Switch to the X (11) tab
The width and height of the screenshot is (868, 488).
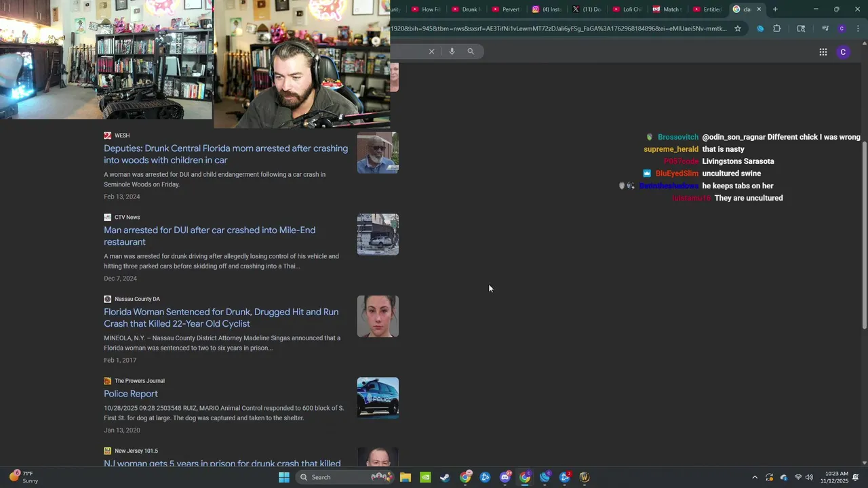point(587,9)
